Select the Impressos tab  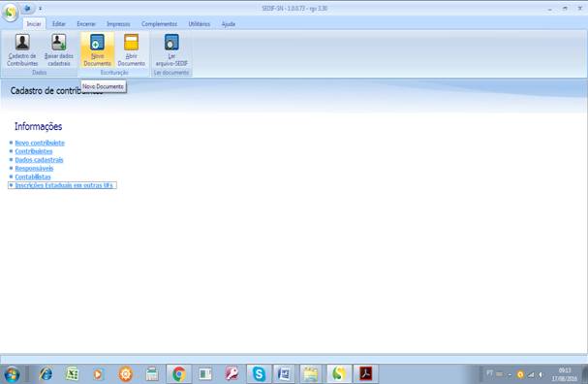tap(118, 23)
